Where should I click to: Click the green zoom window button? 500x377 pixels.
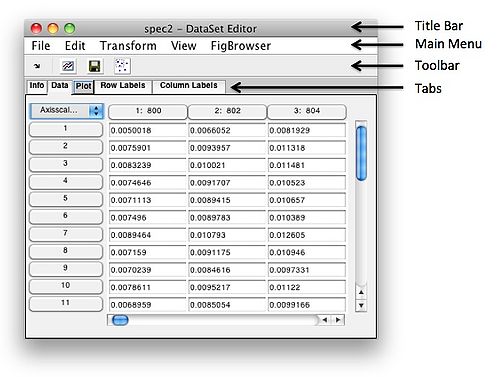(70, 29)
